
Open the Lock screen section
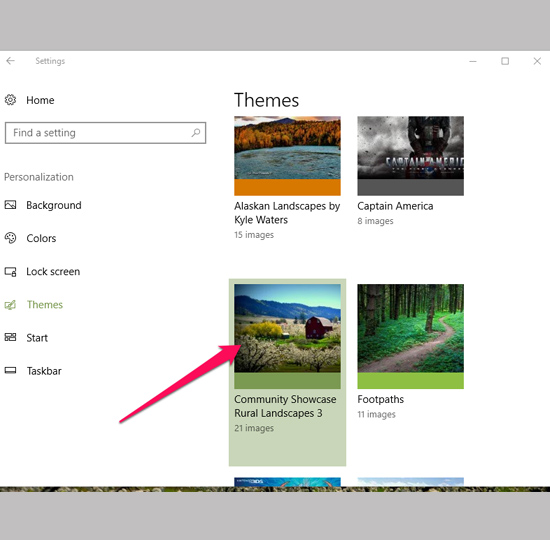(53, 272)
